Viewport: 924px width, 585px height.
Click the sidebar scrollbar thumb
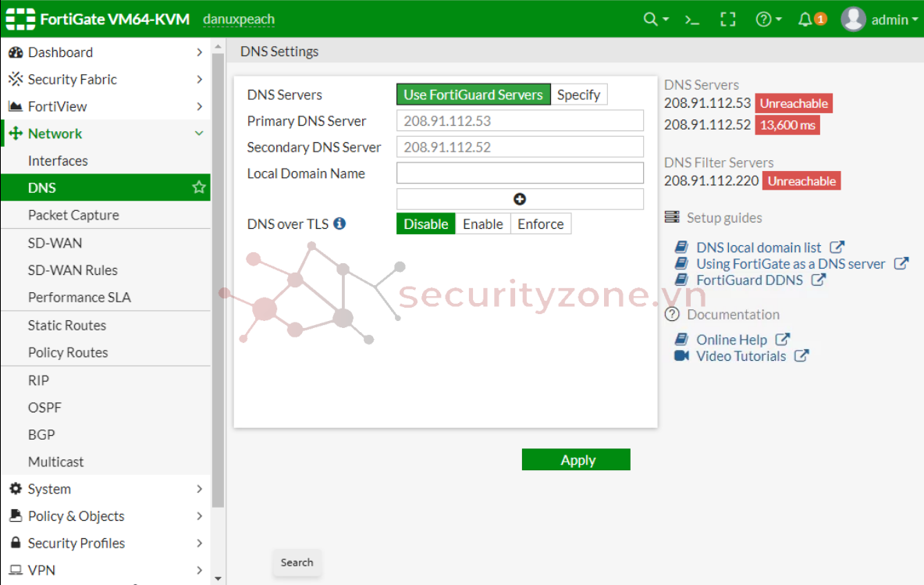[218, 280]
